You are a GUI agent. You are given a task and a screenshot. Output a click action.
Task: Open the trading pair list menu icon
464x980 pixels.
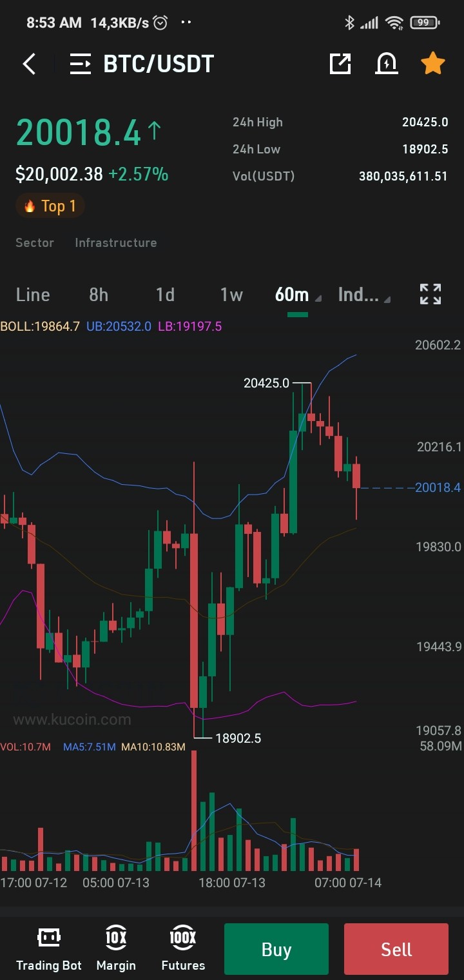(81, 64)
